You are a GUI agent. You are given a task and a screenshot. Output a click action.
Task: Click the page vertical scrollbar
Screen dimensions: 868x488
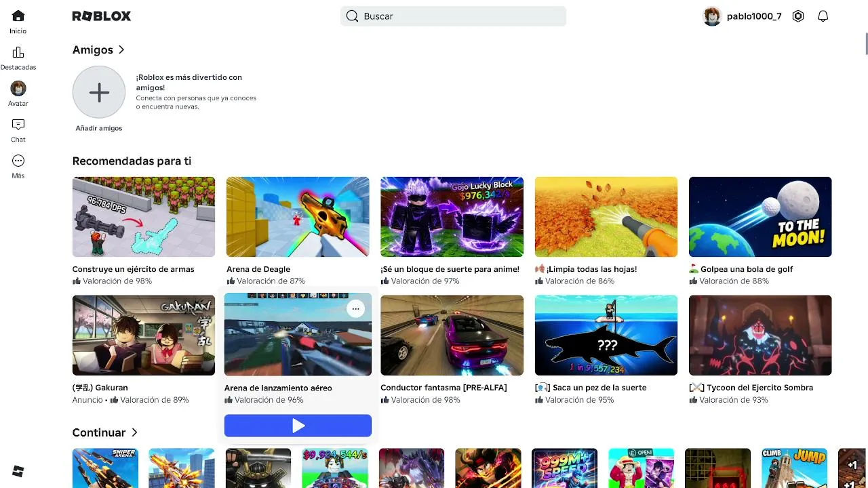point(866,43)
